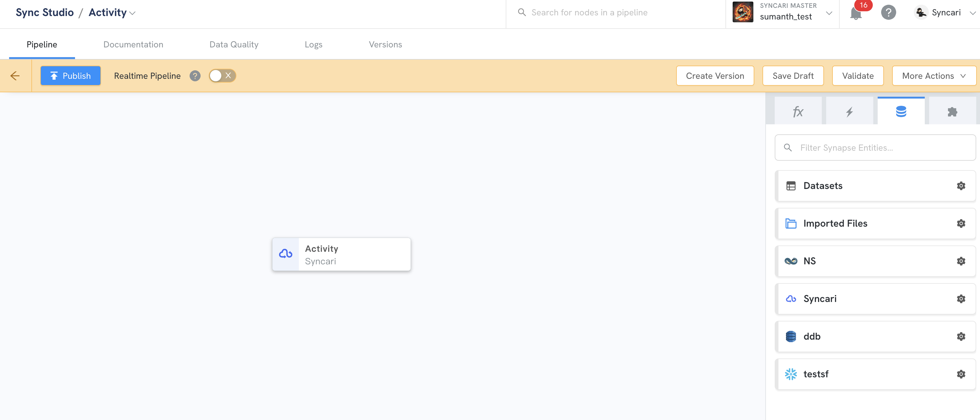
Task: Expand the ddb synapse entity group
Action: pos(875,336)
